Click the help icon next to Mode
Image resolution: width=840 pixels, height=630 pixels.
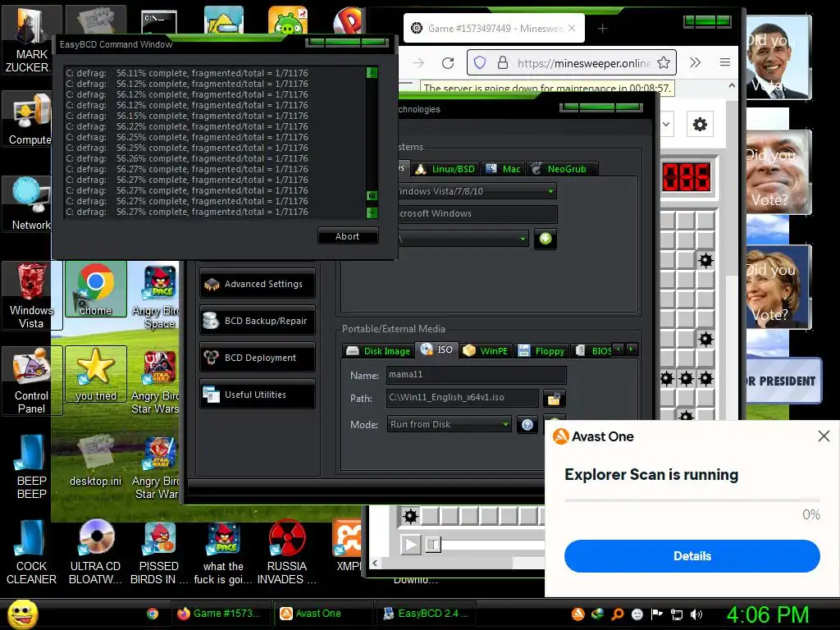(x=527, y=425)
